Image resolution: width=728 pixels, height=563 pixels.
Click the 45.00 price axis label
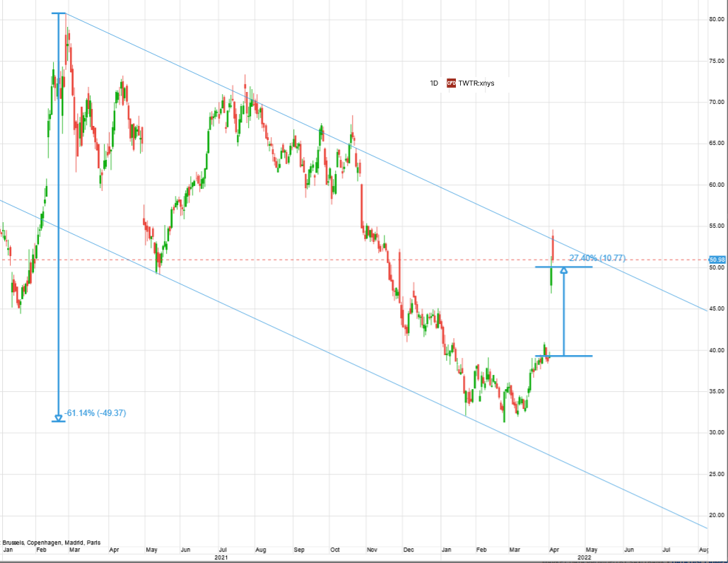pos(717,309)
